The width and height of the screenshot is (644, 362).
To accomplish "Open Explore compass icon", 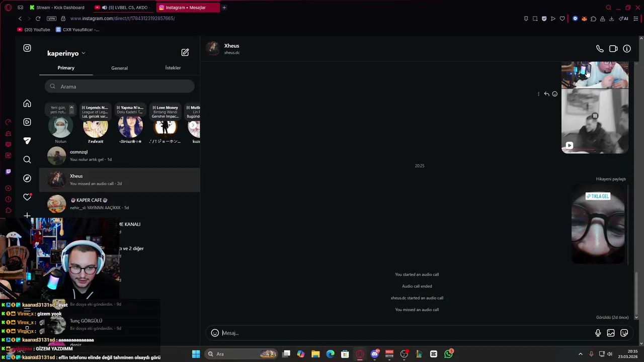I will pos(27,178).
